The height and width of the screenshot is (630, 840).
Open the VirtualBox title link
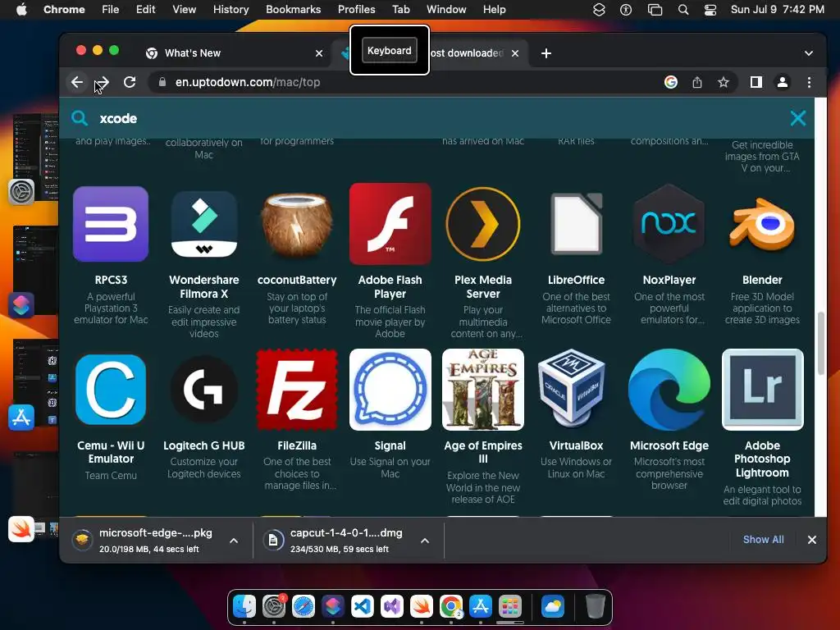click(576, 445)
